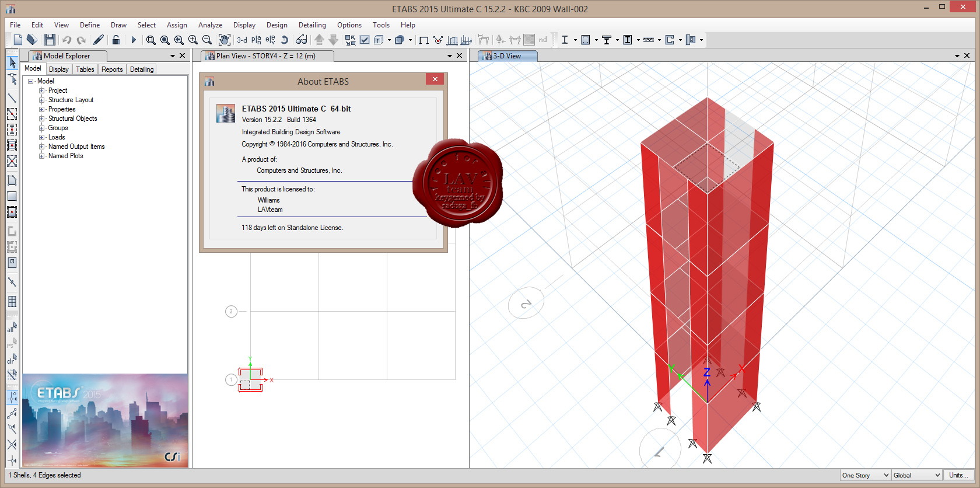980x488 pixels.
Task: Click the Units... button
Action: point(958,475)
